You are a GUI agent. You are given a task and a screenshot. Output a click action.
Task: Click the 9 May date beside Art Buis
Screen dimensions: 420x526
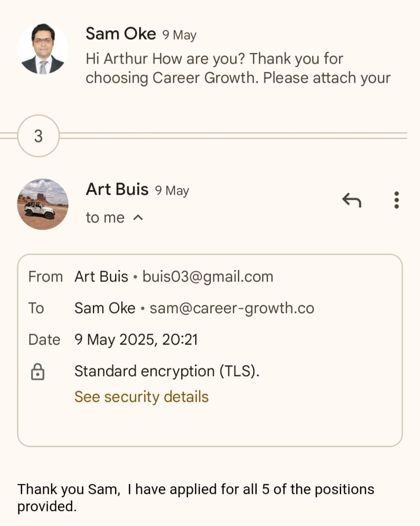click(x=172, y=191)
